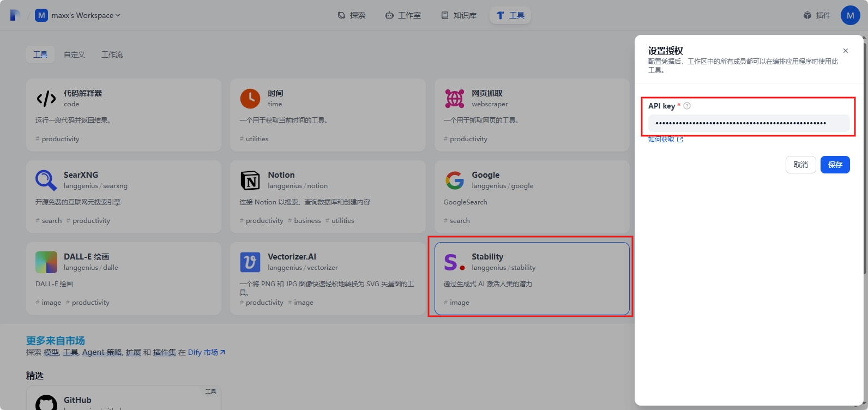The height and width of the screenshot is (410, 868).
Task: Click the SearXNG card title
Action: [81, 175]
